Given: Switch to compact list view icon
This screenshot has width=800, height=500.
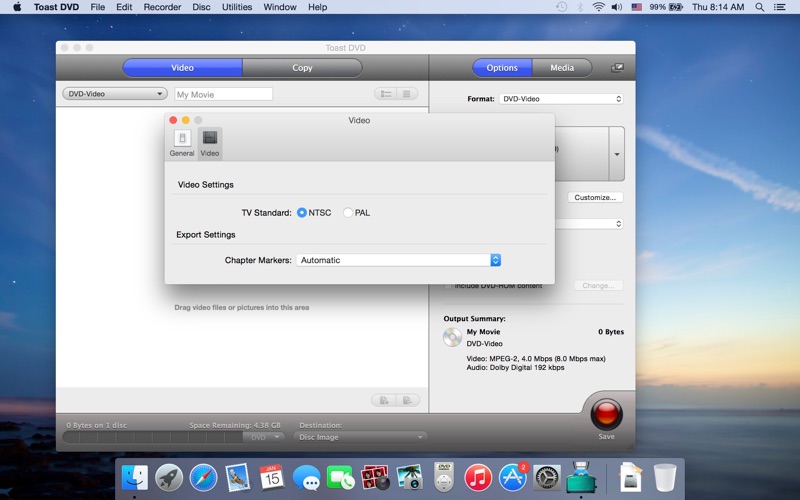Looking at the screenshot, I should click(407, 94).
